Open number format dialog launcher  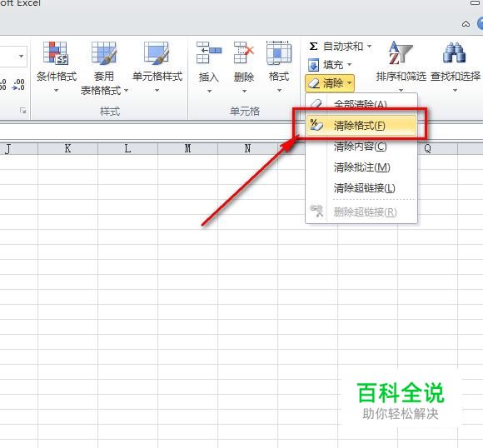pos(22,111)
